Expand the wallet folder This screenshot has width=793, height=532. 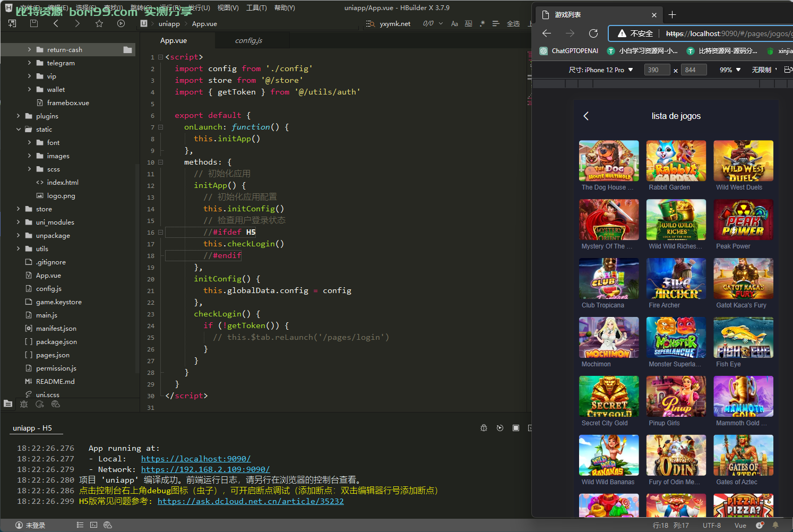[x=29, y=89]
